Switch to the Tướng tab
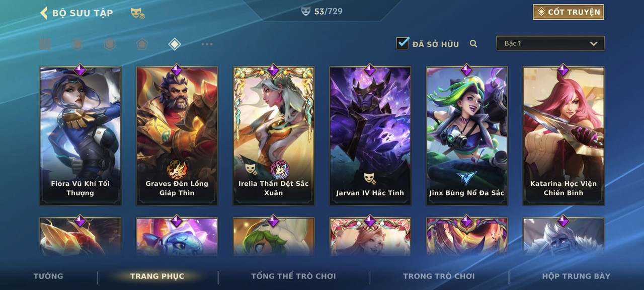644x290 pixels. [x=48, y=276]
